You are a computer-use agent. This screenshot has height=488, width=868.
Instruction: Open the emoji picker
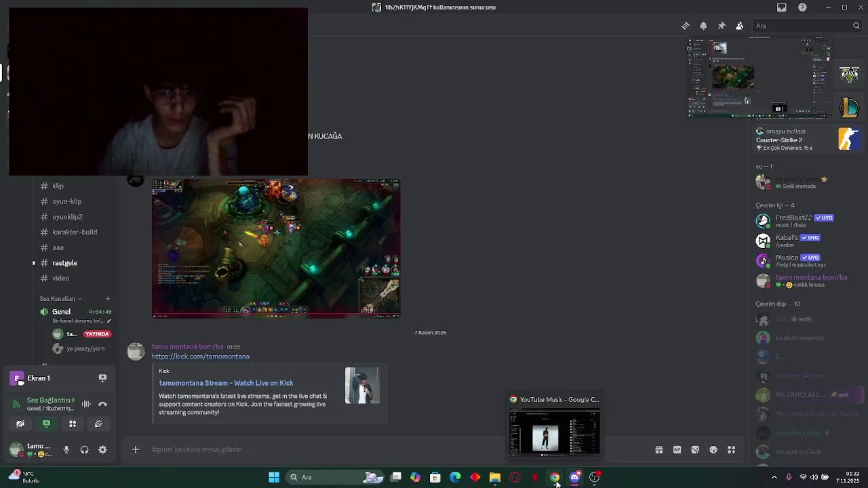pos(713,449)
